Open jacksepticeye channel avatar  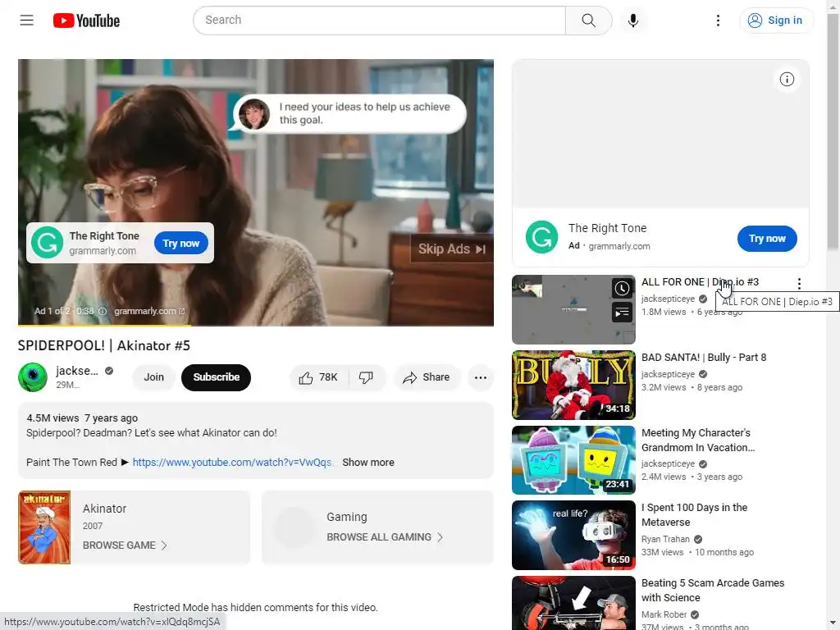[x=33, y=377]
